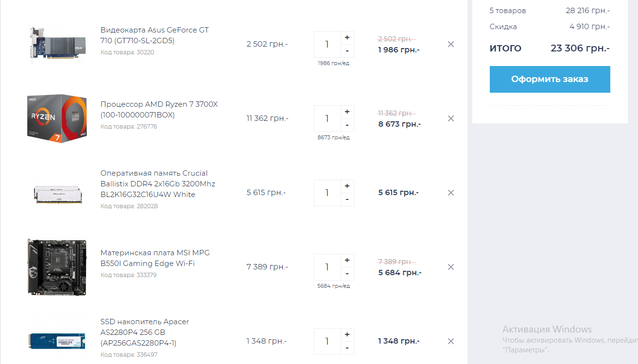Decrease Ryzen 7 3700X quantity
The height and width of the screenshot is (364, 638).
pyautogui.click(x=347, y=125)
